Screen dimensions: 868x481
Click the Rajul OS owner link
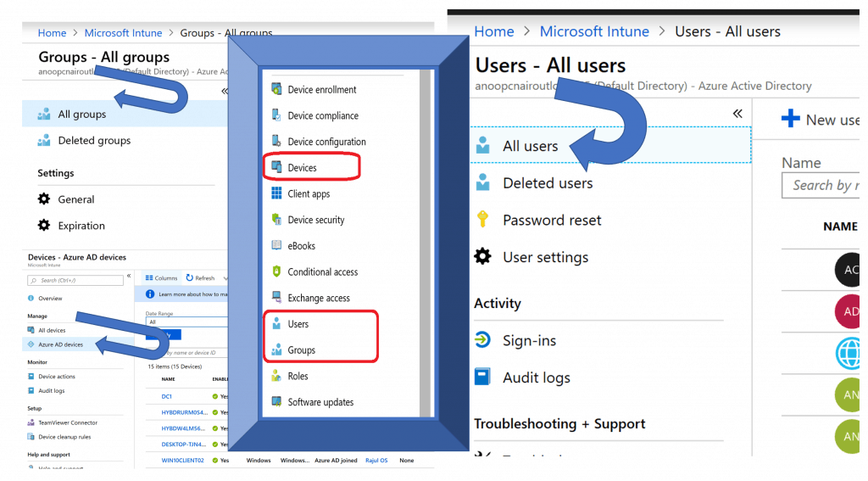point(376,461)
